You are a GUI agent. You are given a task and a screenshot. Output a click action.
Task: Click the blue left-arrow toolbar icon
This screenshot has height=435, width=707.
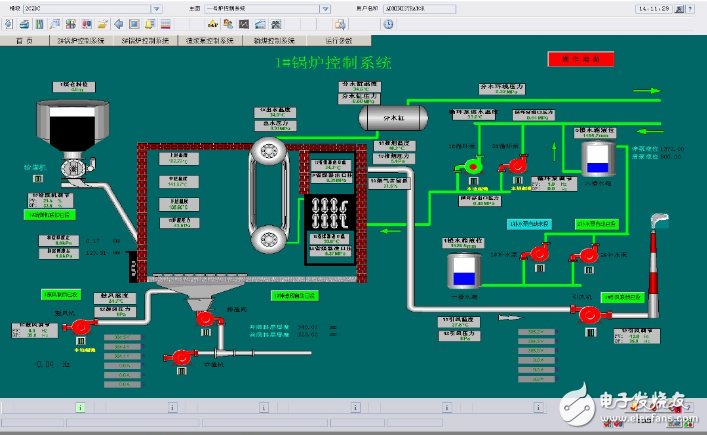click(118, 24)
